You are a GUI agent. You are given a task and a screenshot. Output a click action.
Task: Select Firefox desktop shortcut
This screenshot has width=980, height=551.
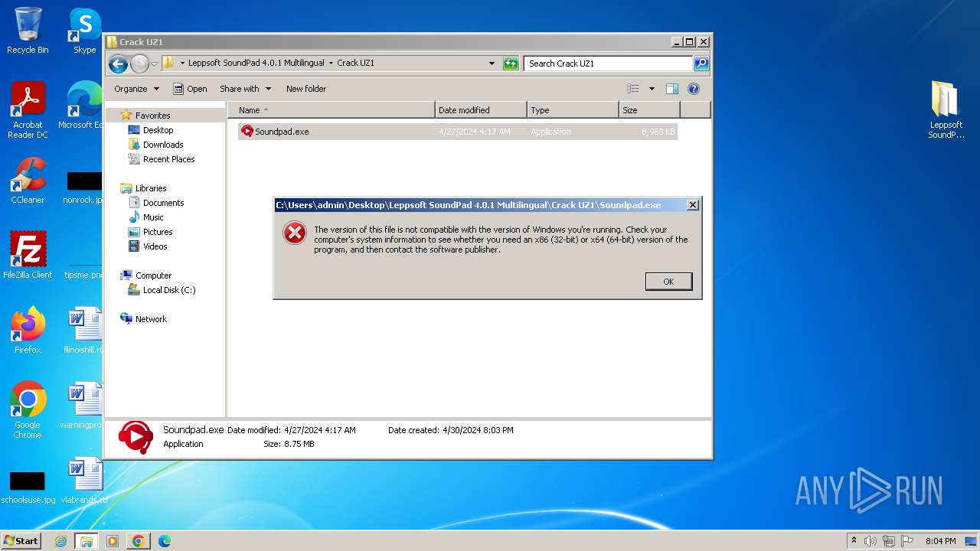click(x=28, y=330)
